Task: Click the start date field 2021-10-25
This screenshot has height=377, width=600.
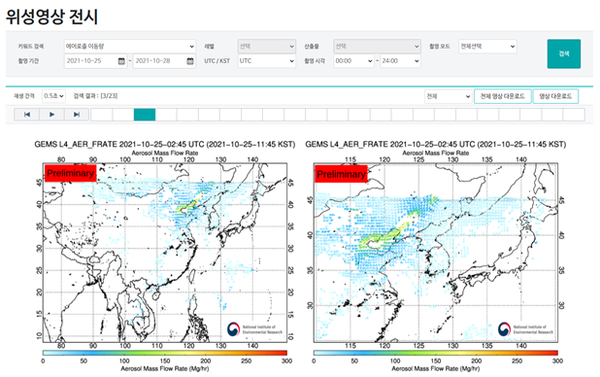Action: coord(90,61)
